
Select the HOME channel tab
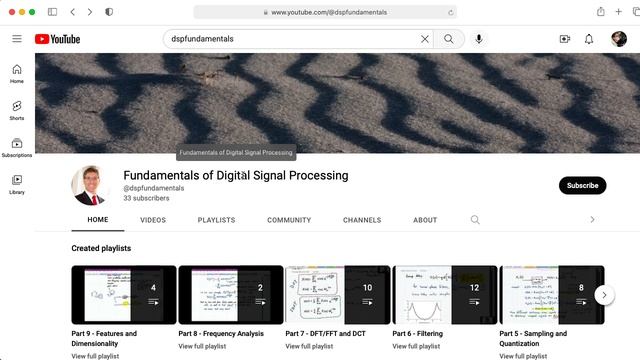click(98, 220)
